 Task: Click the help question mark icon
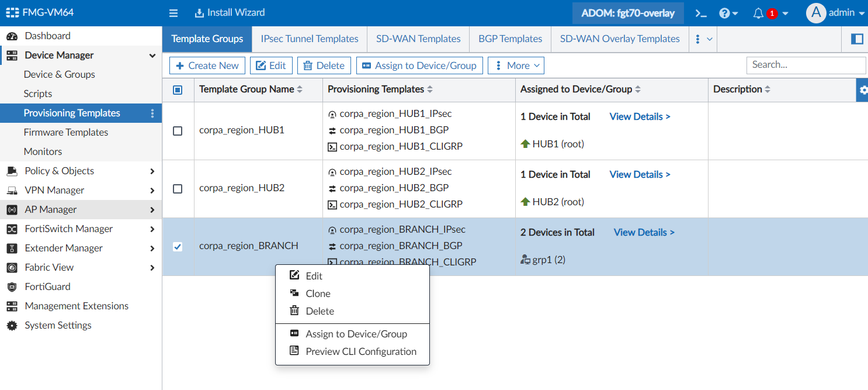[x=725, y=13]
